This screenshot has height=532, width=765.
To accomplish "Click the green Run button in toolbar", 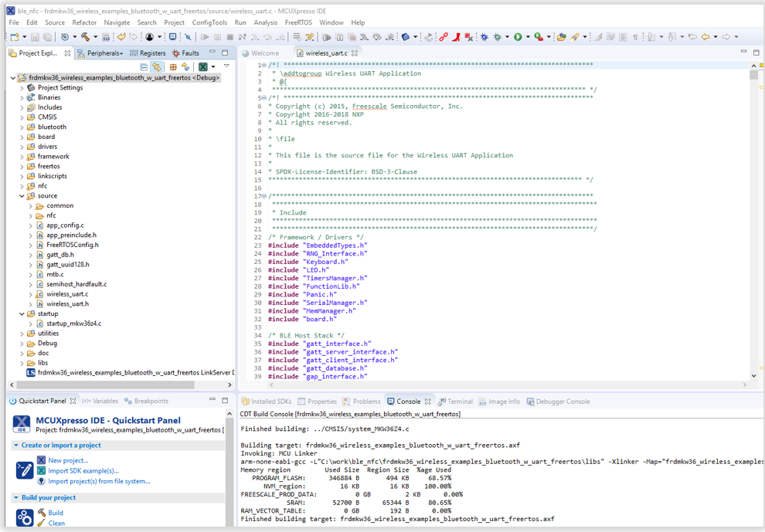I will 518,37.
